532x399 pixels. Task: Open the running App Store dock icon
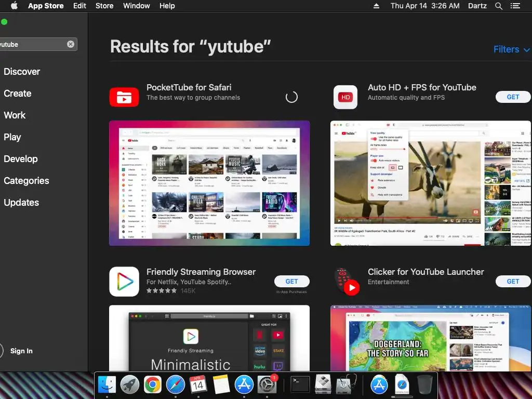click(x=244, y=384)
